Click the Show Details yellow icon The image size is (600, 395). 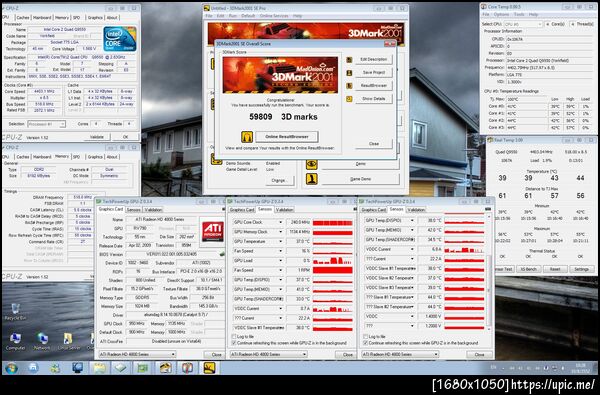point(349,99)
